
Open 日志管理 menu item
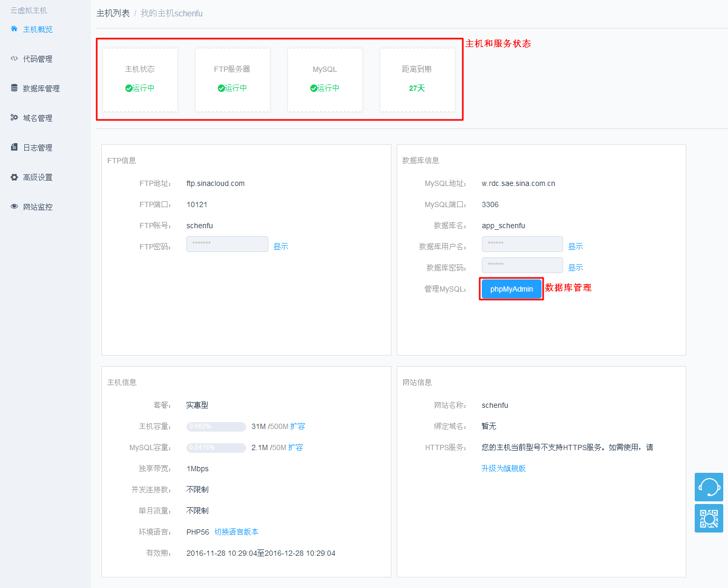coord(38,147)
